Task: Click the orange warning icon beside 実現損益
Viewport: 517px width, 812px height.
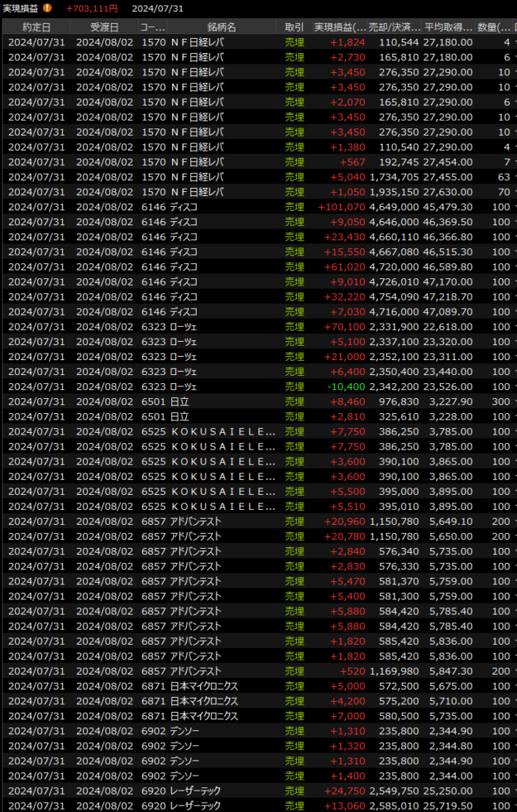Action: 48,8
